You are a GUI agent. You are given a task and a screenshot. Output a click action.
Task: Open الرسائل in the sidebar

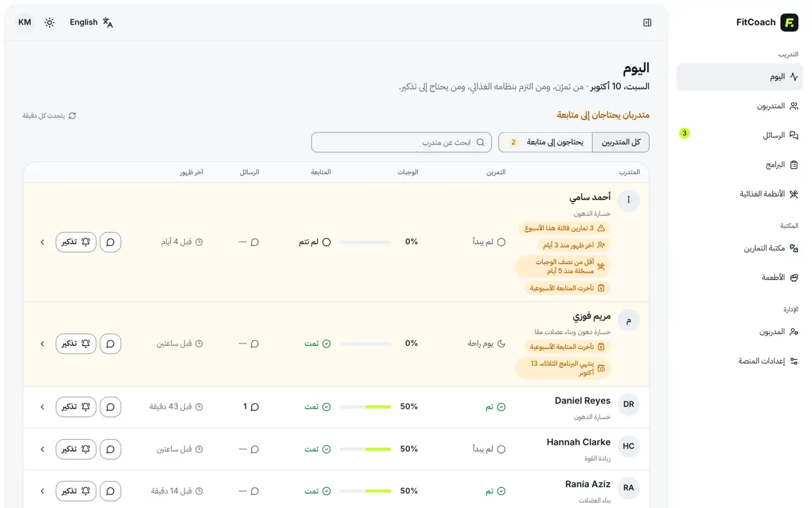pyautogui.click(x=739, y=135)
